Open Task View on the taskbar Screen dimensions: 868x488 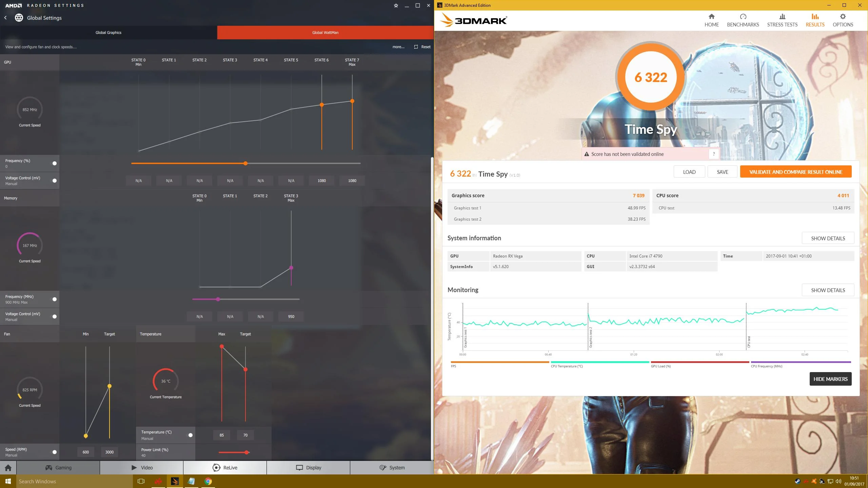click(x=141, y=481)
